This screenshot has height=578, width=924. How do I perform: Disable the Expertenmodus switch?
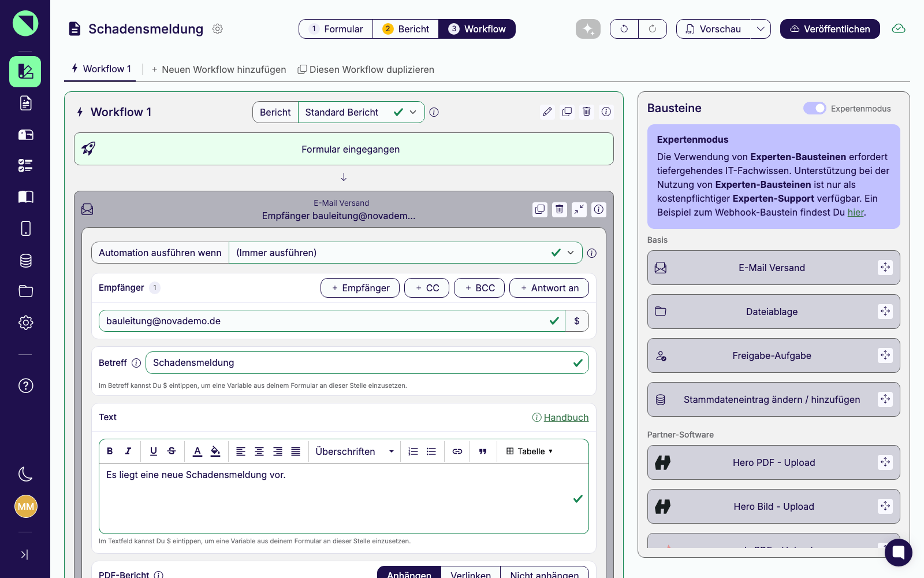pos(815,109)
